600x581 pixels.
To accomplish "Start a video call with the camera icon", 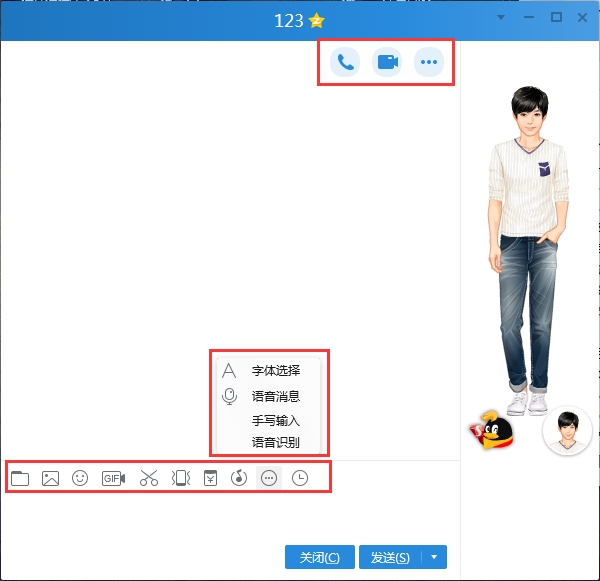I will tap(387, 62).
